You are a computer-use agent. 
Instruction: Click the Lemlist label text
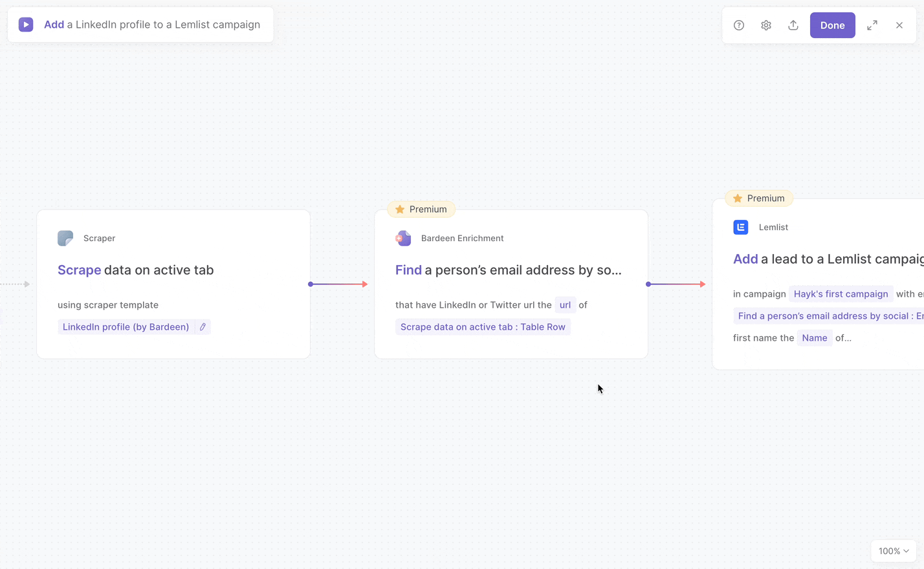click(x=774, y=228)
